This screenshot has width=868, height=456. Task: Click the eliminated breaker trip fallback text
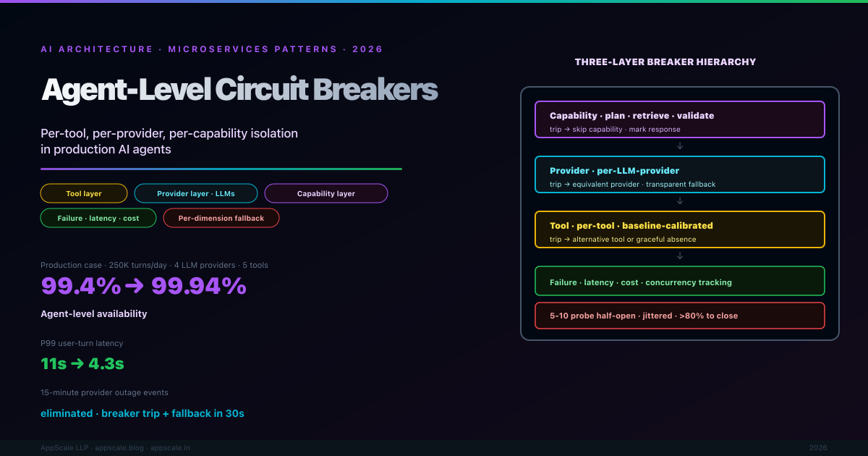click(x=142, y=413)
